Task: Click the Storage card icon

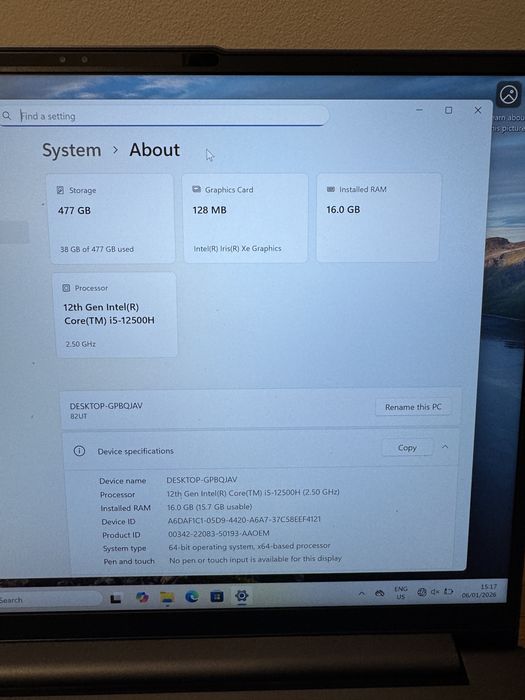Action: pyautogui.click(x=60, y=190)
